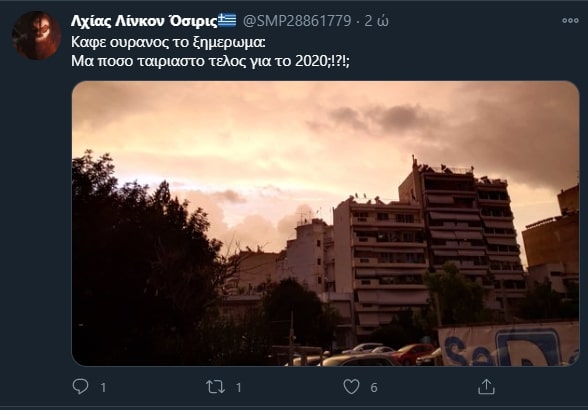
Task: Click the reply speech bubble icon
Action: [x=80, y=386]
